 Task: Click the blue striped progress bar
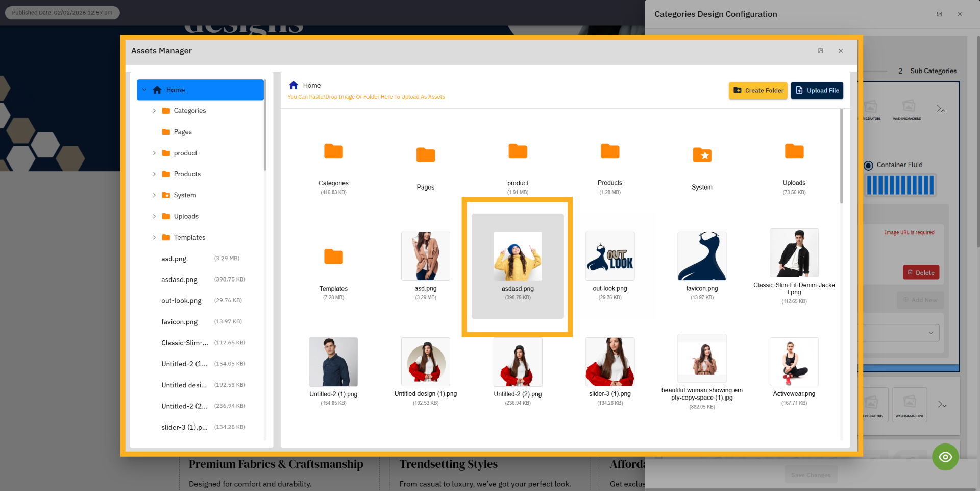click(x=900, y=185)
